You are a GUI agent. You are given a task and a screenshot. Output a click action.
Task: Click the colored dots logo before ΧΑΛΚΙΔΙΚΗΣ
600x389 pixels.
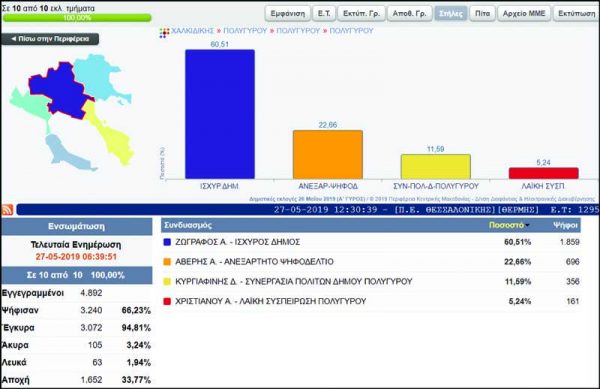164,33
